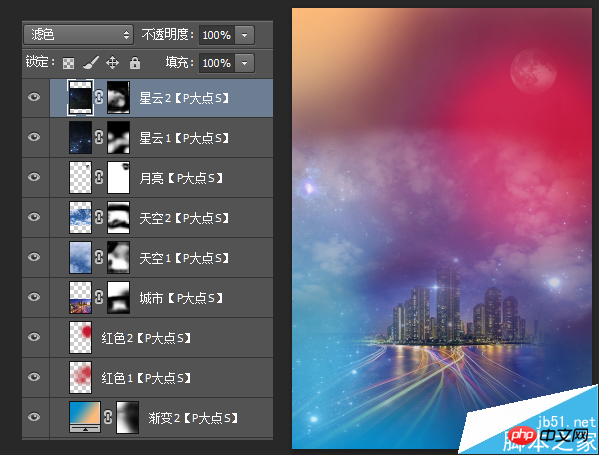Viewport: 599px width, 455px height.
Task: Click the mask link icon on 城市 layer
Action: pyautogui.click(x=99, y=297)
